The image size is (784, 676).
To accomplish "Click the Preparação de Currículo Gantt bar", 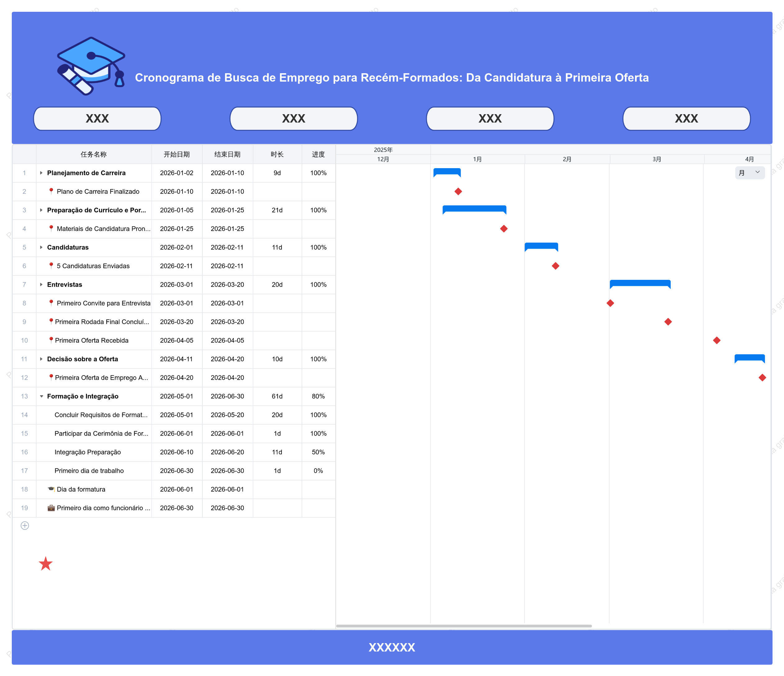I will tap(475, 209).
